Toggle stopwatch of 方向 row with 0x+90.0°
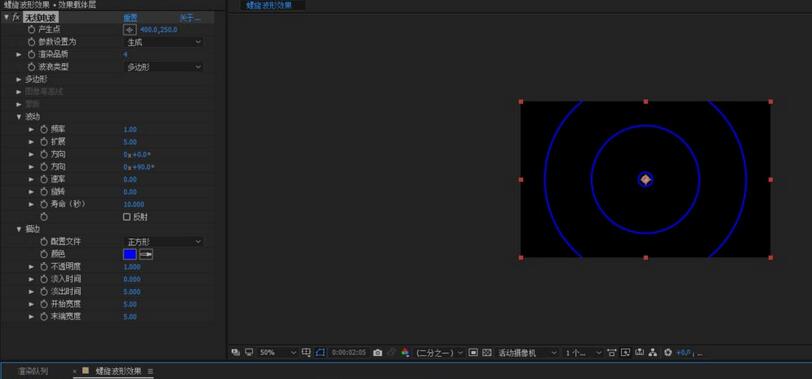This screenshot has height=379, width=812. pos(44,167)
